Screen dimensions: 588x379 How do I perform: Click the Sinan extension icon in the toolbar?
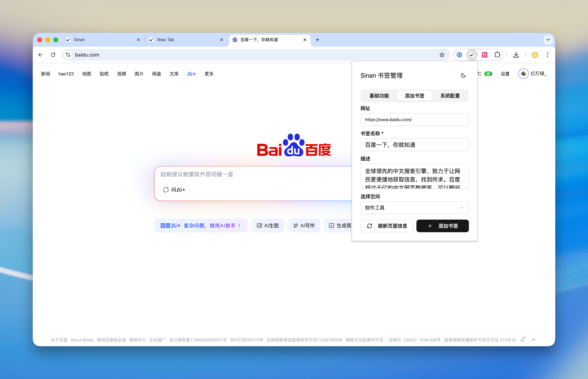472,55
